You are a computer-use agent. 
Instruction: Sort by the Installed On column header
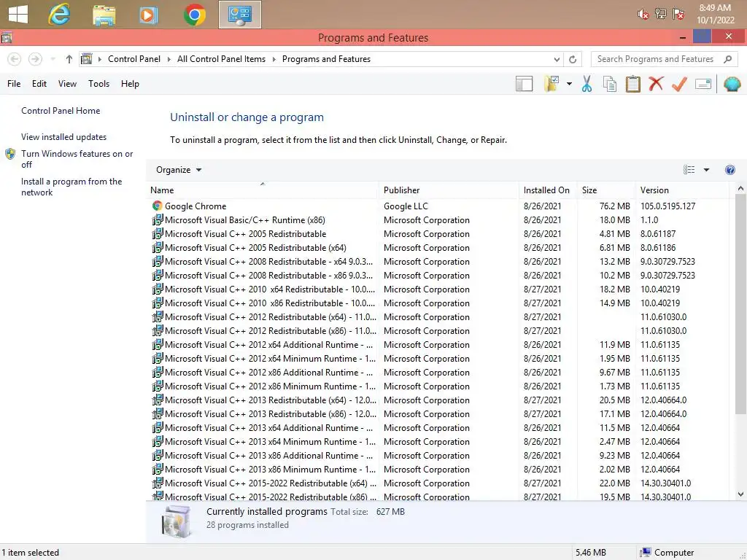coord(547,190)
